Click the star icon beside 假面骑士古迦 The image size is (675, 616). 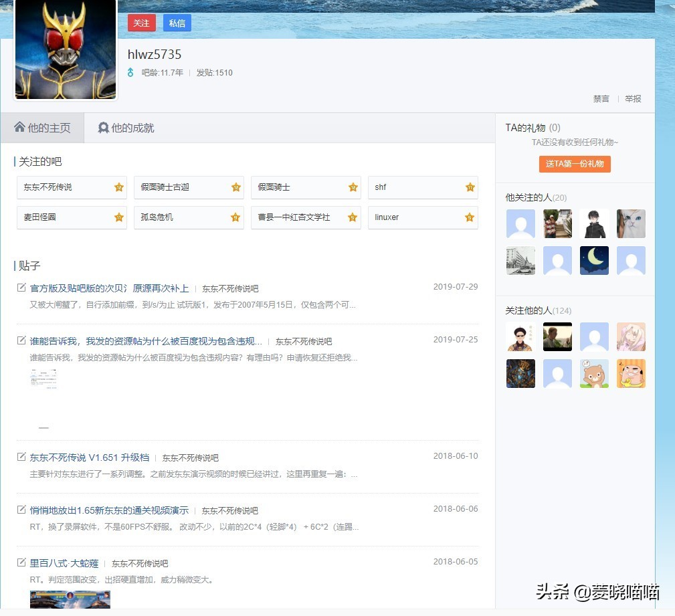235,187
